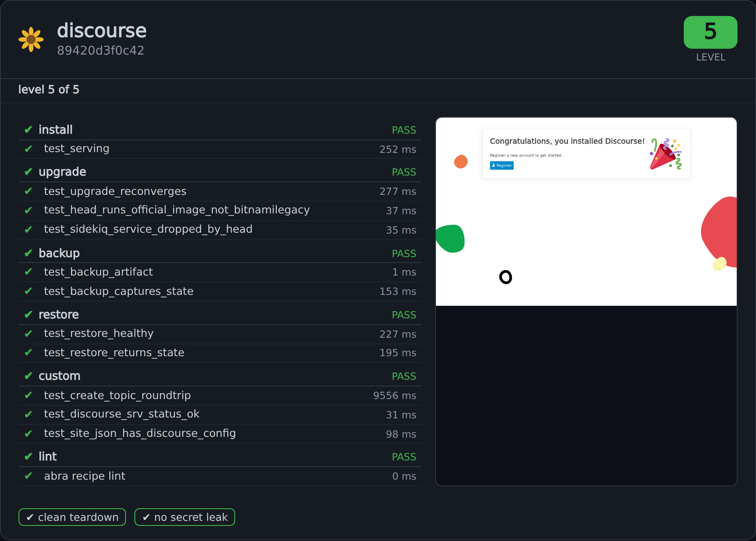Click the 252 ms duration value
The width and height of the screenshot is (756, 541).
pyautogui.click(x=398, y=150)
